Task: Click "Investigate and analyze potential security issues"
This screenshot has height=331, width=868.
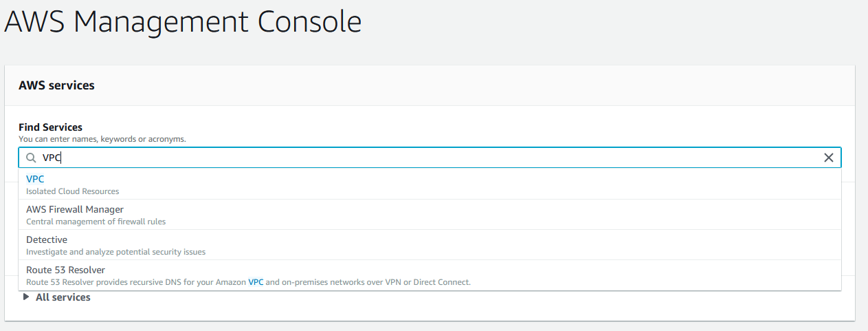Action: click(115, 252)
